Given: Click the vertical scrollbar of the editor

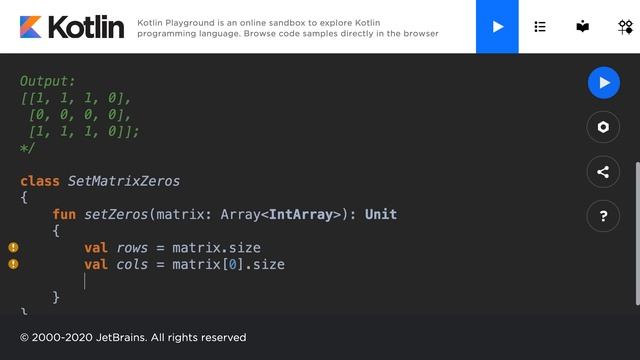Looking at the screenshot, I should (638, 233).
